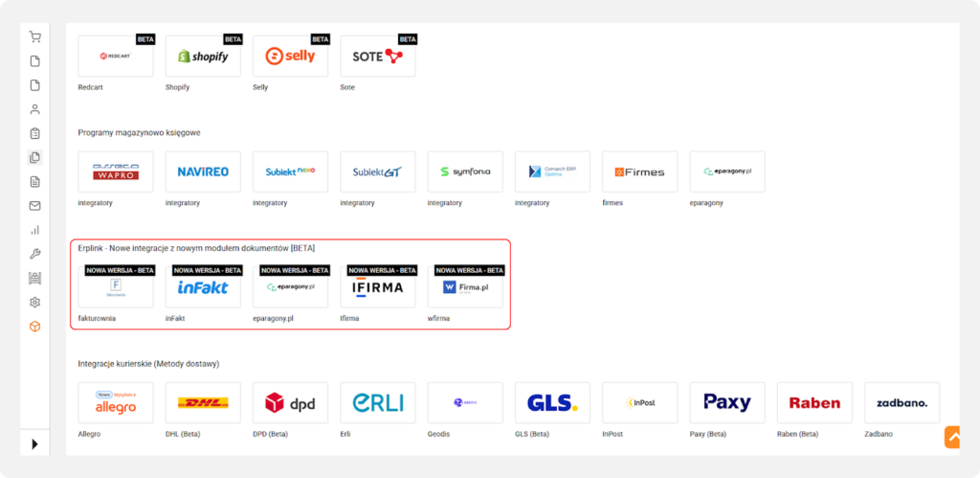Select the Selly integration logo
Viewport: 980px width, 478px height.
(291, 57)
